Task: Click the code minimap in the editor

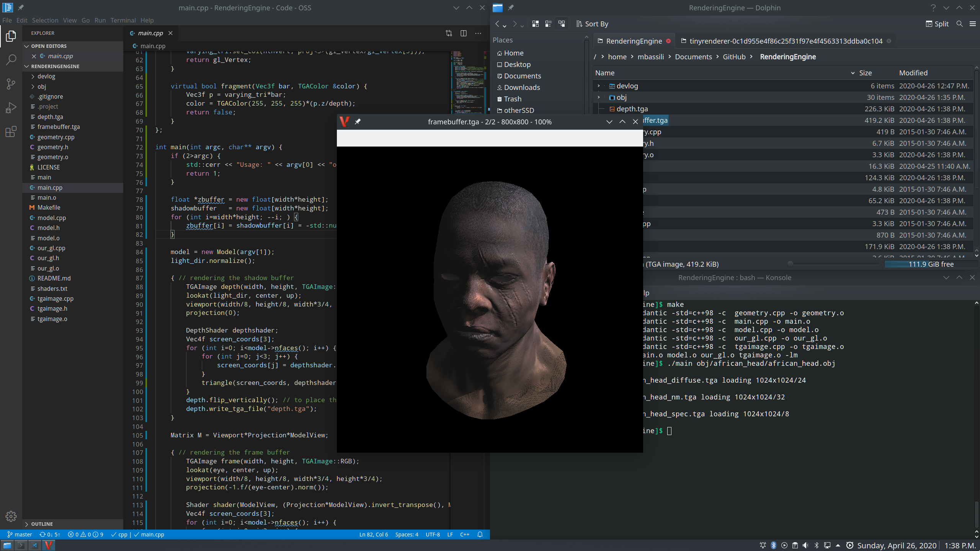Action: [467, 82]
